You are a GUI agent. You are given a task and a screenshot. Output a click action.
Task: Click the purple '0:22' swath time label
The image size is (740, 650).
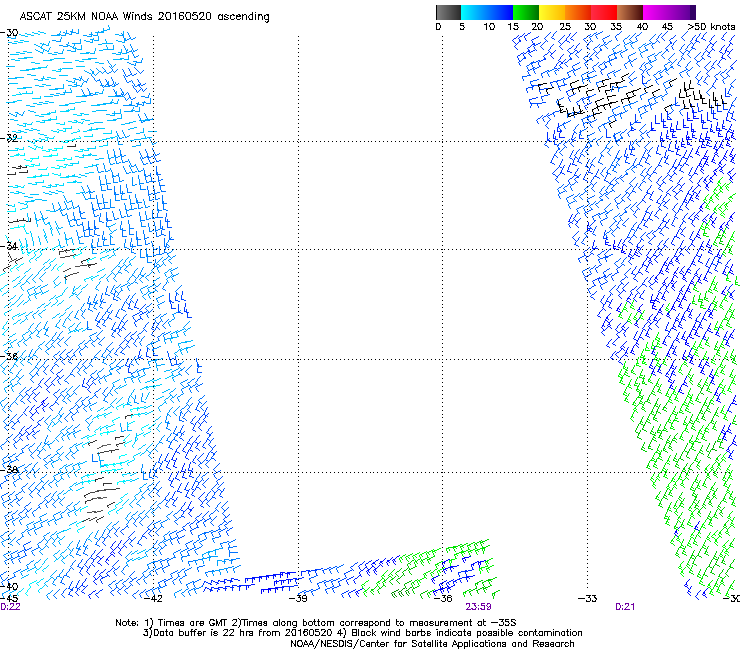point(10,607)
